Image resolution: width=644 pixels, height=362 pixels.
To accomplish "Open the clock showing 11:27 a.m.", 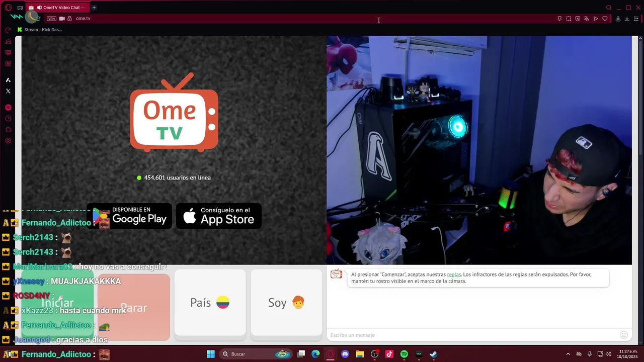I will click(x=628, y=354).
